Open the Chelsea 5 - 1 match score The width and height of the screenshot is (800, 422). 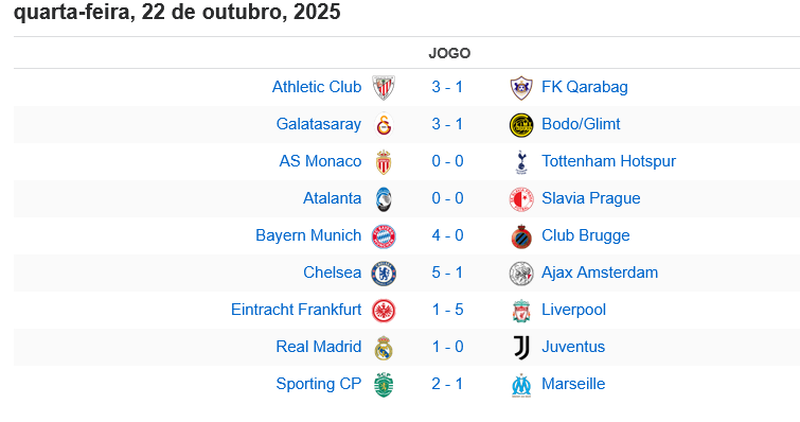[x=447, y=273]
